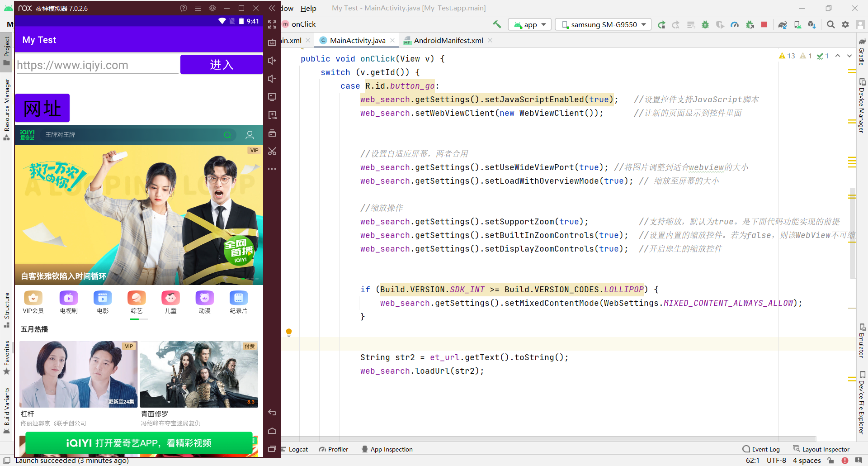Image resolution: width=868 pixels, height=466 pixels.
Task: Toggle the Project tool window
Action: point(7,50)
